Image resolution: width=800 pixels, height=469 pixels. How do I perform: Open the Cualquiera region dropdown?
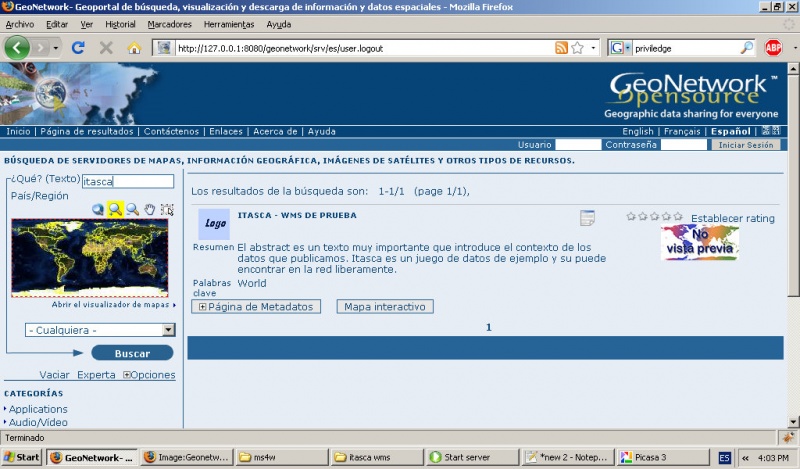(x=100, y=330)
